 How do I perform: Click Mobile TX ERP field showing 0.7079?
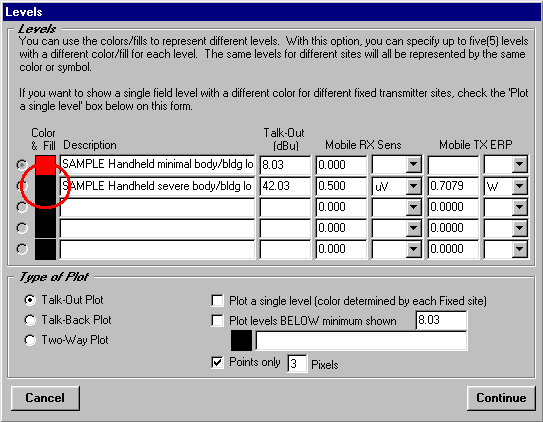coord(453,186)
